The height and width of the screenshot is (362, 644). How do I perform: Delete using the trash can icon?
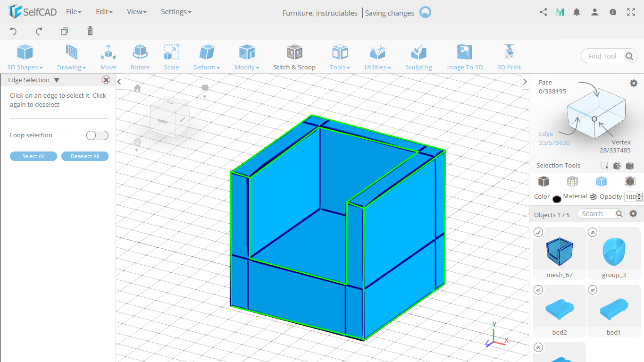coord(90,31)
